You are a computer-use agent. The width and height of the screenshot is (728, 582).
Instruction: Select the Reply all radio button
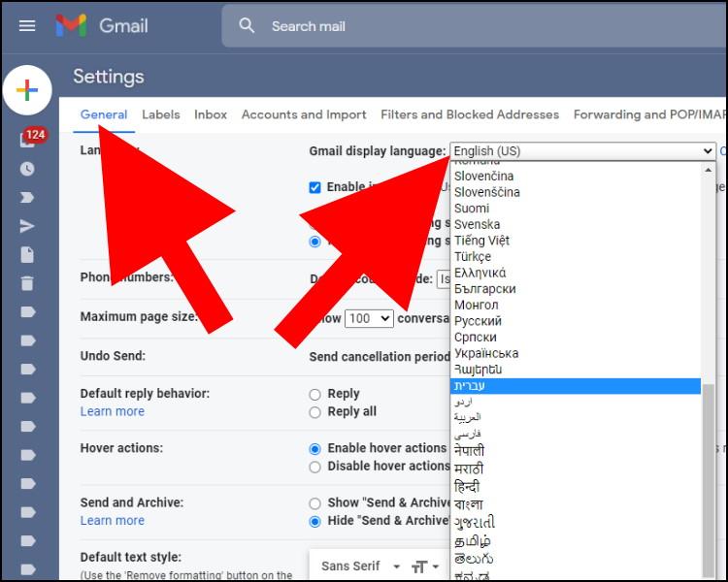tap(314, 412)
